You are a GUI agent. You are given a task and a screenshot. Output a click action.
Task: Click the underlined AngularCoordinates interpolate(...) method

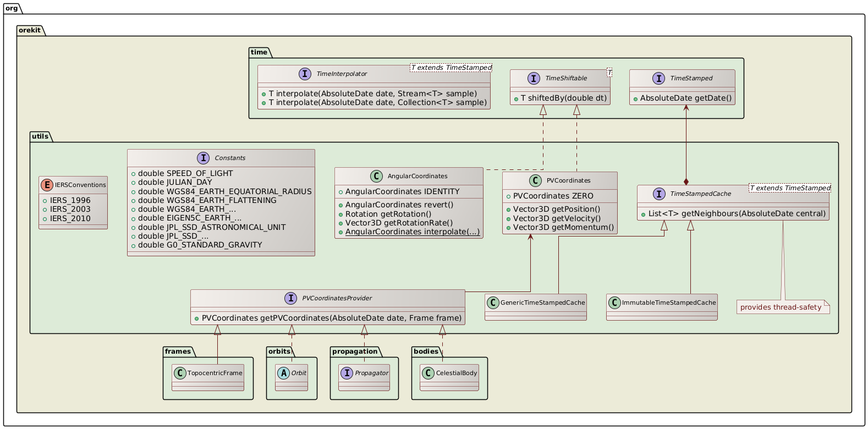tap(412, 232)
